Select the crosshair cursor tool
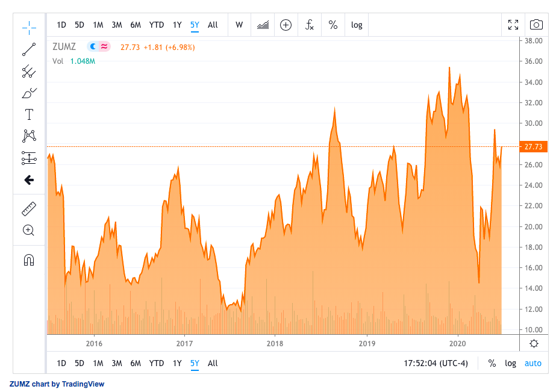Image resolution: width=559 pixels, height=392 pixels. click(x=29, y=28)
